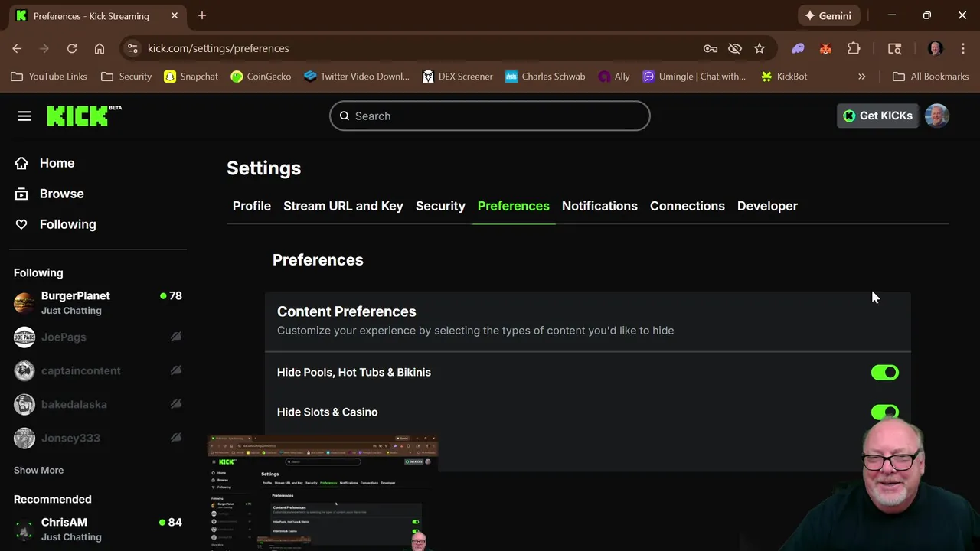Click Jonsey333 channel avatar
This screenshot has width=980, height=551.
pyautogui.click(x=24, y=438)
